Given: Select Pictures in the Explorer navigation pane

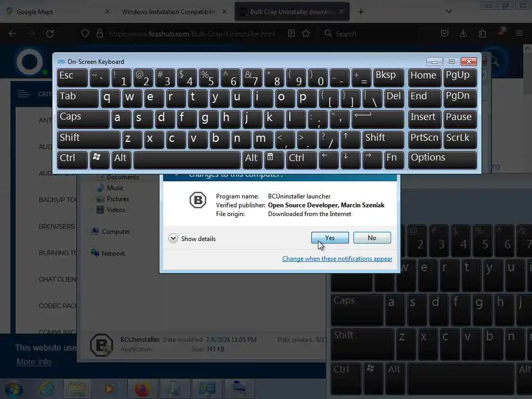Looking at the screenshot, I should click(x=113, y=199).
